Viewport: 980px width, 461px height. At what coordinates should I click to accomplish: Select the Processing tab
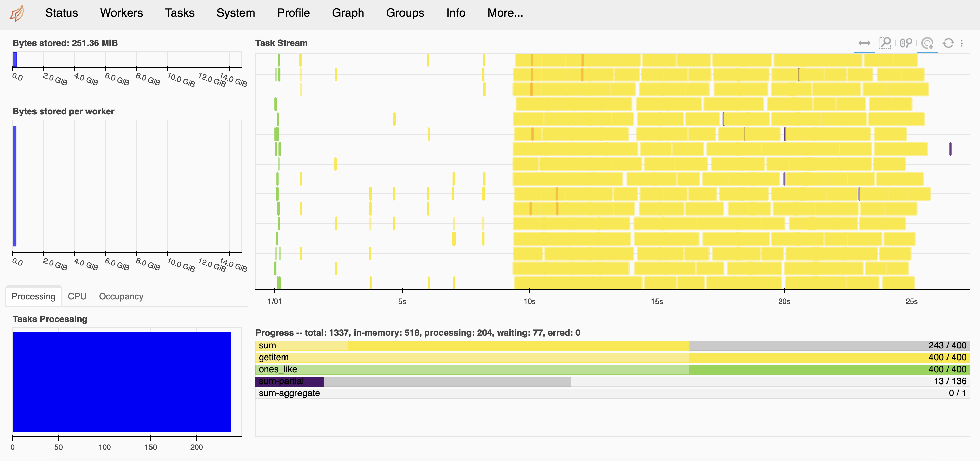pos(34,296)
